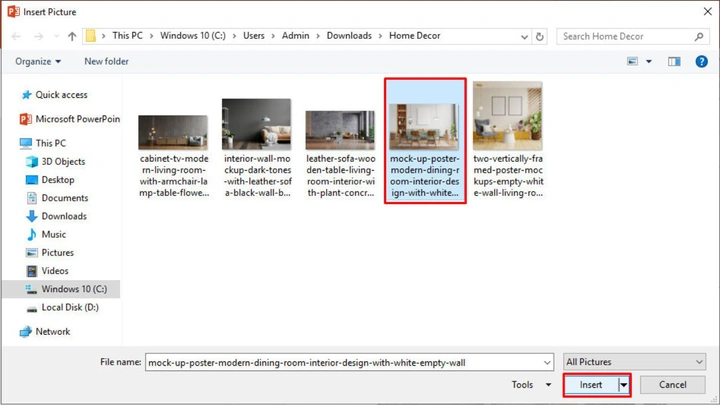Open the Organize menu

(38, 62)
